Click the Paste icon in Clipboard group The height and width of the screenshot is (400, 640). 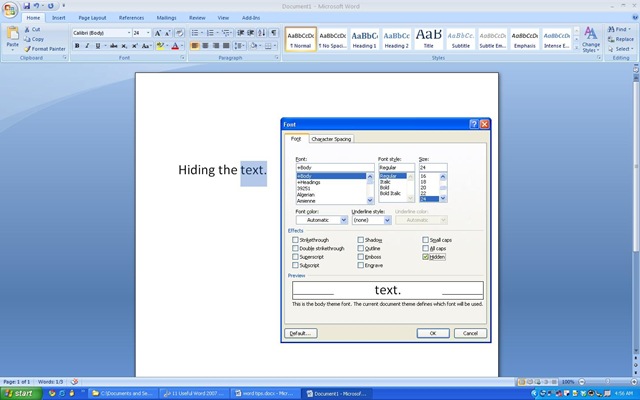[x=12, y=35]
